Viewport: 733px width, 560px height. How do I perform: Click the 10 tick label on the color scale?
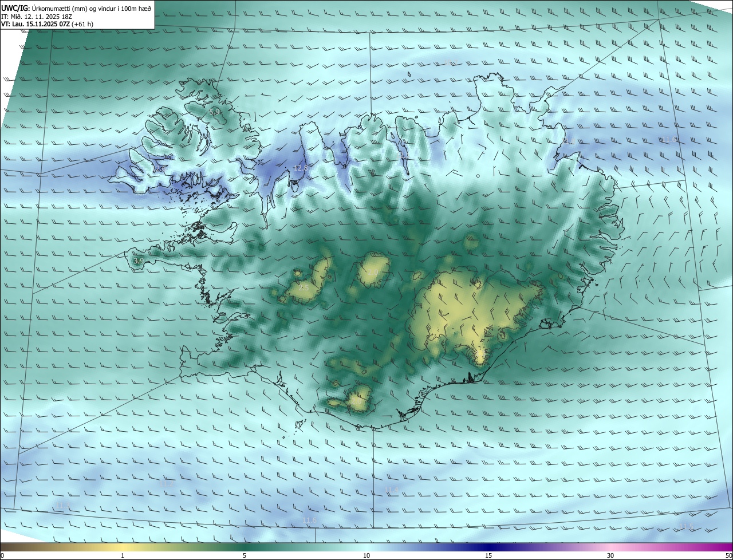pyautogui.click(x=366, y=555)
